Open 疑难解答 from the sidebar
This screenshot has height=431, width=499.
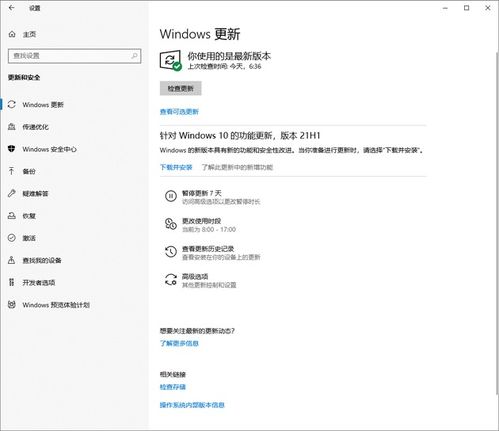[x=35, y=194]
